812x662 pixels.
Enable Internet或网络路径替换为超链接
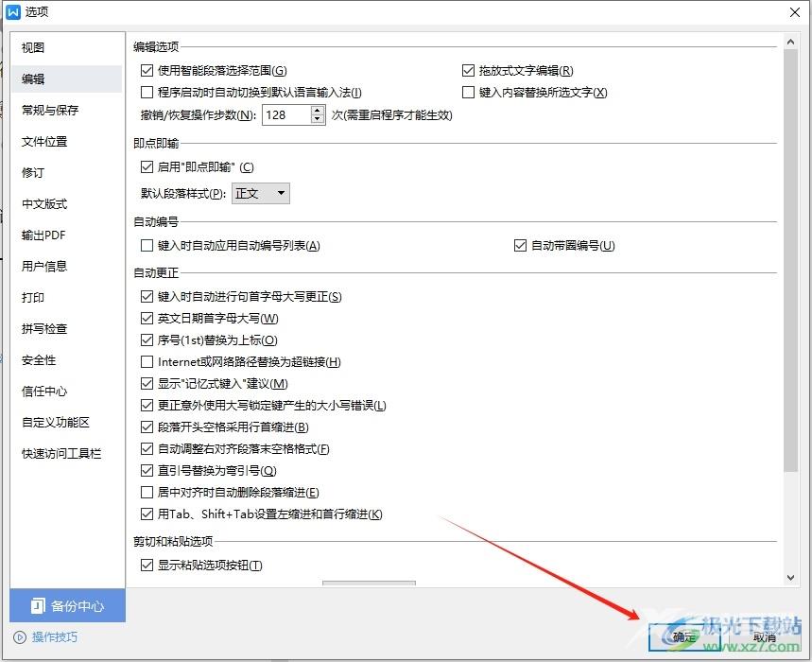click(147, 361)
